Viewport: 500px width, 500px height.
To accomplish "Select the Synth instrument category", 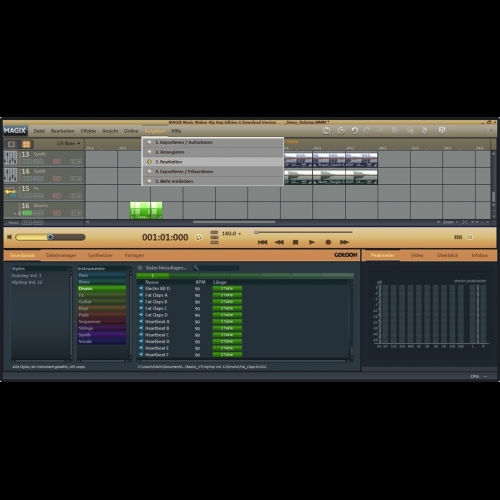I will 102,335.
